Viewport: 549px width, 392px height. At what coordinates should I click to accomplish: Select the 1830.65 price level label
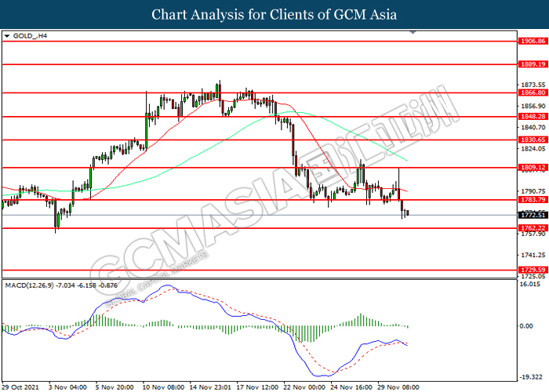tap(533, 140)
